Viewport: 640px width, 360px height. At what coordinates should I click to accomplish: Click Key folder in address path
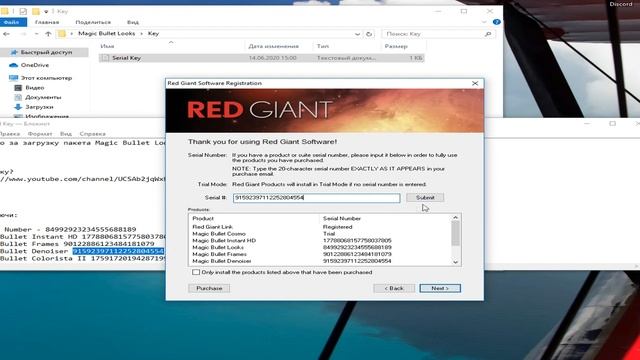[x=153, y=33]
